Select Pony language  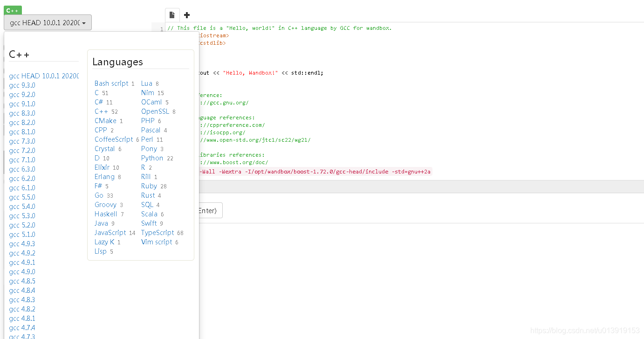[149, 149]
